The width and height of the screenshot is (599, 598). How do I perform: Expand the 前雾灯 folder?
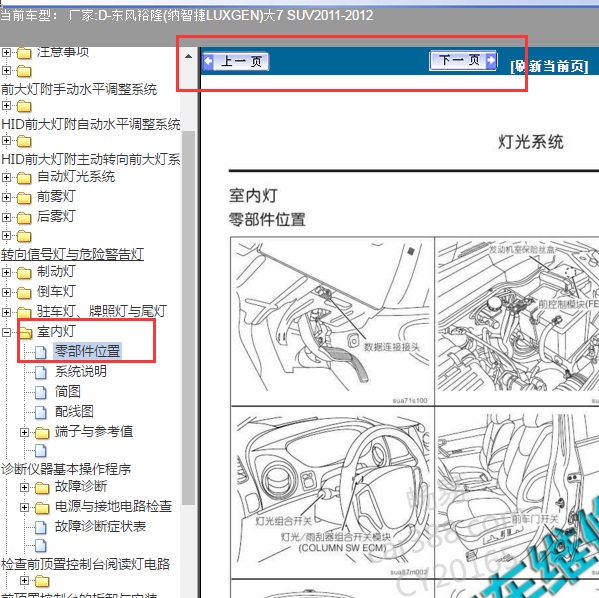click(x=6, y=197)
